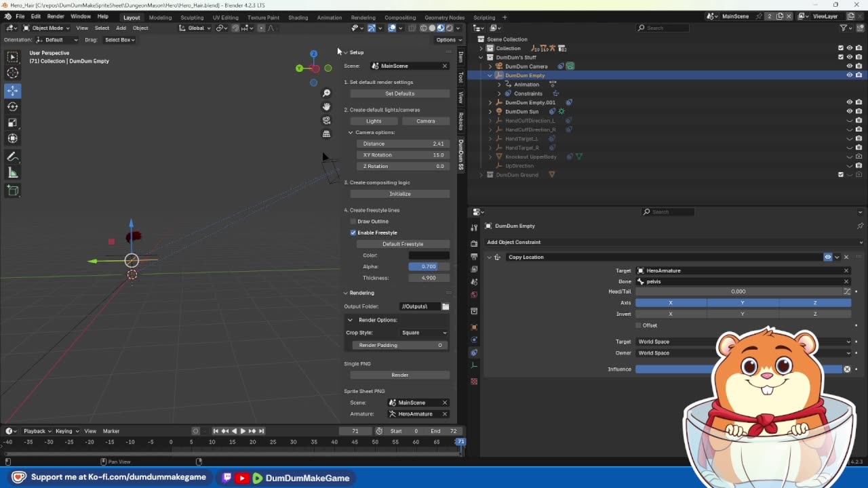This screenshot has height=488, width=868.
Task: Select the Add Cube tool
Action: (x=12, y=190)
